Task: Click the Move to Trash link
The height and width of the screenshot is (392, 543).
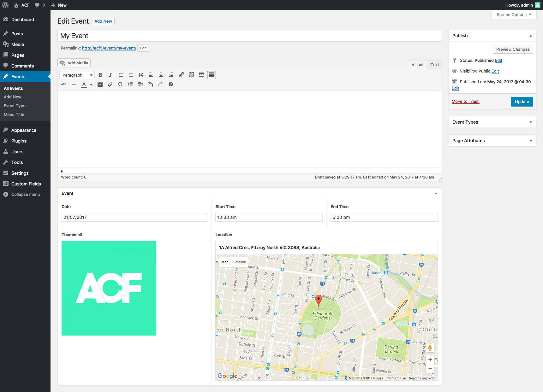Action: coord(465,102)
